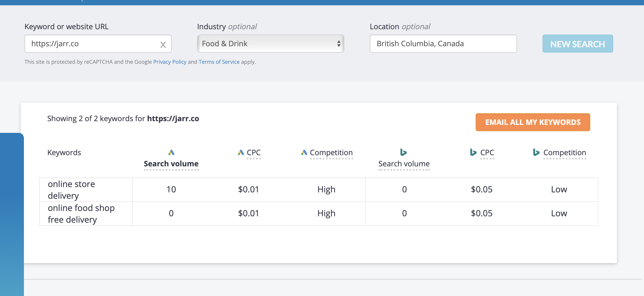Click the Google Ads icon above Search volume
Image resolution: width=644 pixels, height=296 pixels.
[171, 152]
